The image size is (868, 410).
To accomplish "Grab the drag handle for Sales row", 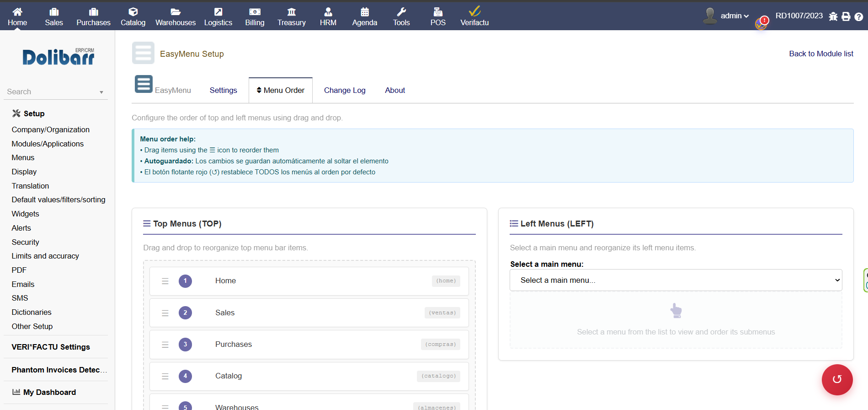I will tap(165, 313).
